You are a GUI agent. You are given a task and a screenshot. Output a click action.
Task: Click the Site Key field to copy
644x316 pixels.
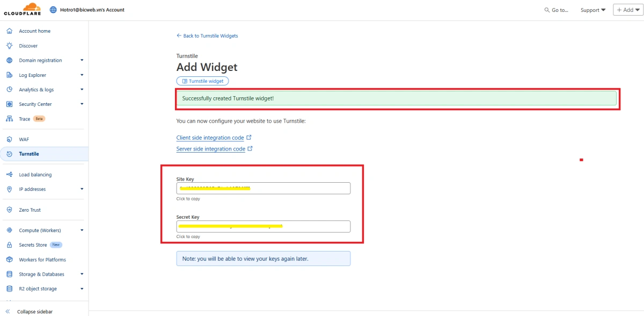point(264,188)
